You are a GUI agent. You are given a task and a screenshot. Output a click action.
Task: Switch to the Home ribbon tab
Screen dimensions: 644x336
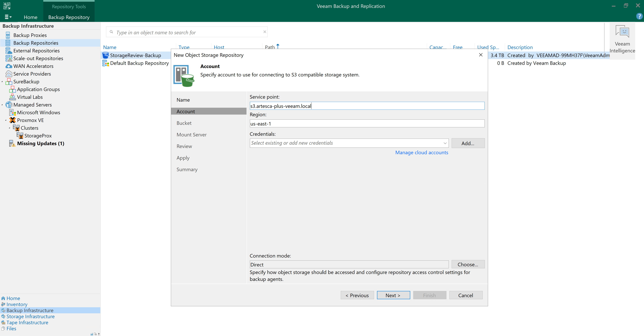(31, 17)
